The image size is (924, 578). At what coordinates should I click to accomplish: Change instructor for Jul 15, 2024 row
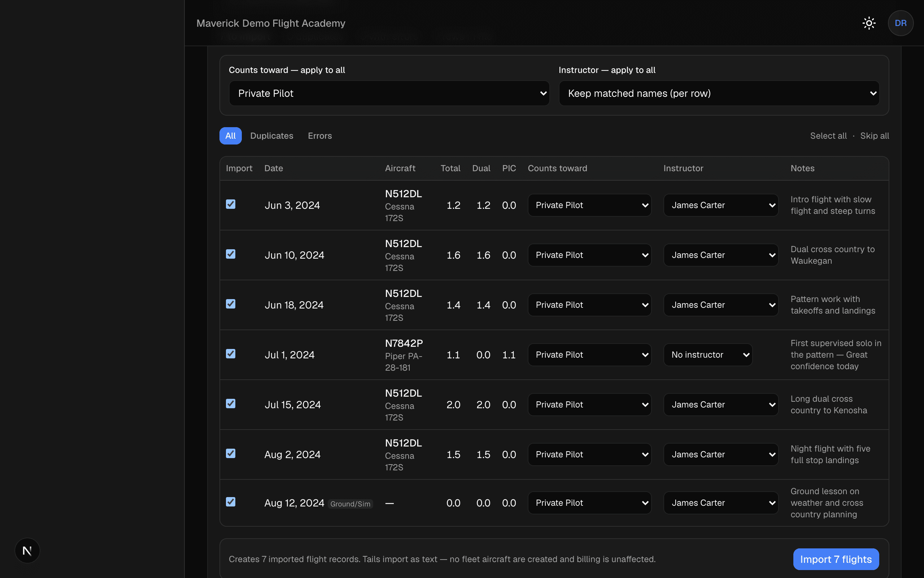tap(721, 405)
